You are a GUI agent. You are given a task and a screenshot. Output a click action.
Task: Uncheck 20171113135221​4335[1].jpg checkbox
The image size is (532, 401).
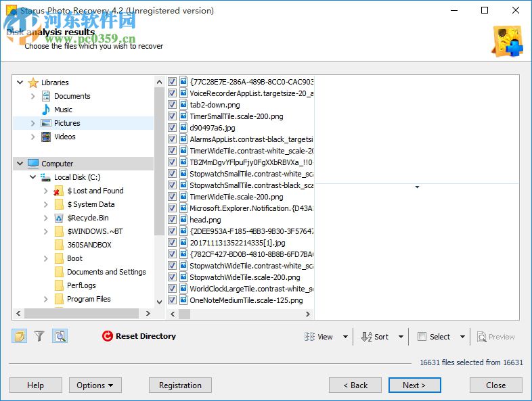[172, 242]
